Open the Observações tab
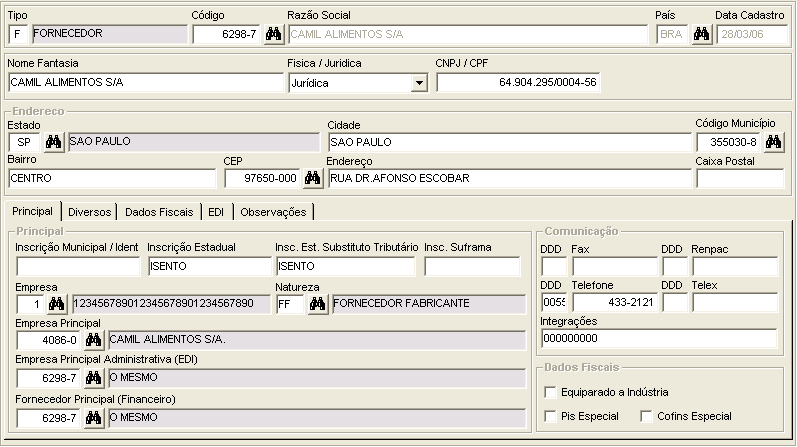797x447 pixels. click(x=273, y=212)
